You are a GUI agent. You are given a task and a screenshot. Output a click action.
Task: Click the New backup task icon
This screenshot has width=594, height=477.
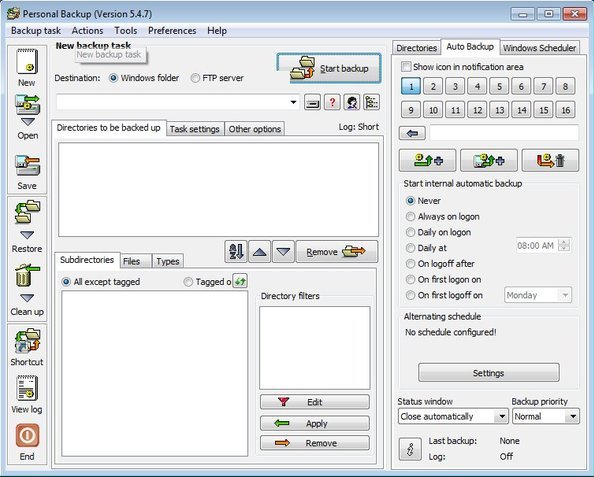27,62
